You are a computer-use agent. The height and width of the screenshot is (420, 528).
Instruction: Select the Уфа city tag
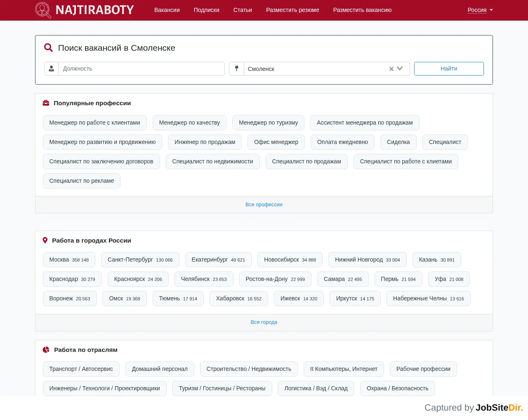point(449,279)
